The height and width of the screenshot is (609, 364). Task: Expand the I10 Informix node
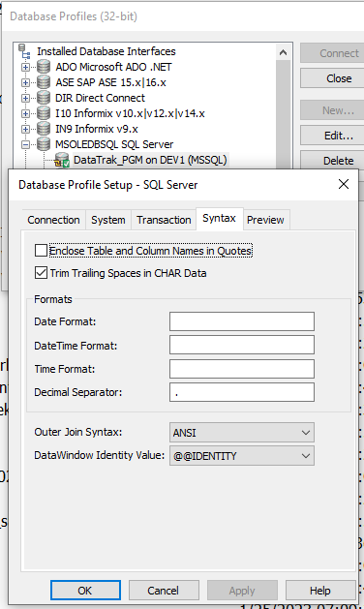[25, 114]
